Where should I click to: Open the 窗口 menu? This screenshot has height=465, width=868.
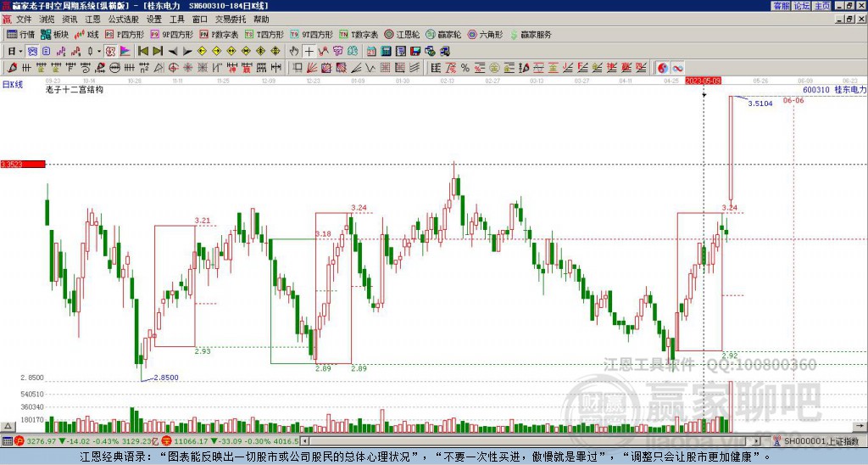tap(200, 20)
